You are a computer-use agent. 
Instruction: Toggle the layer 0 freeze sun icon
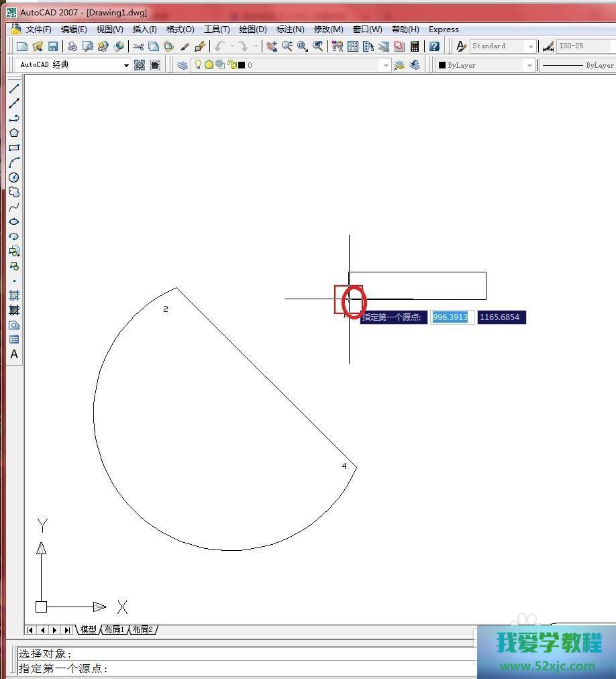tap(209, 65)
